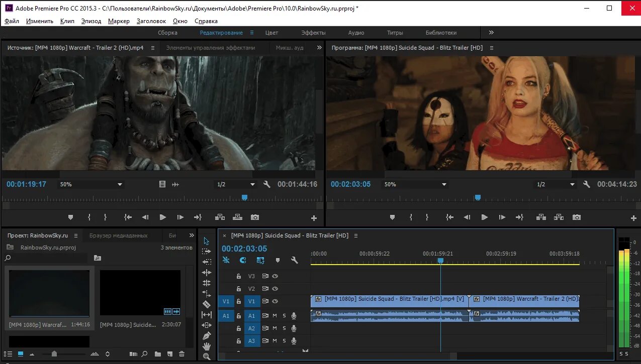Viewport: 641px width, 364px height.
Task: Open timeline display settings wrench
Action: pos(295,261)
